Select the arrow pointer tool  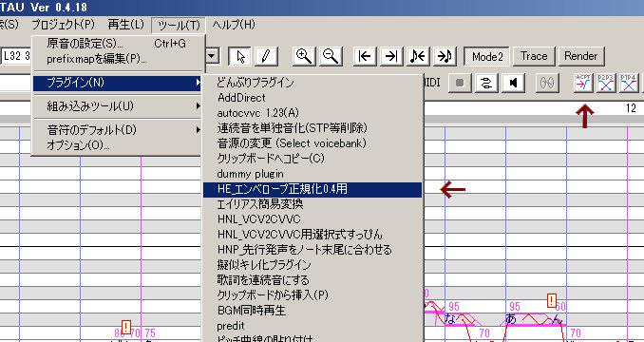point(240,56)
